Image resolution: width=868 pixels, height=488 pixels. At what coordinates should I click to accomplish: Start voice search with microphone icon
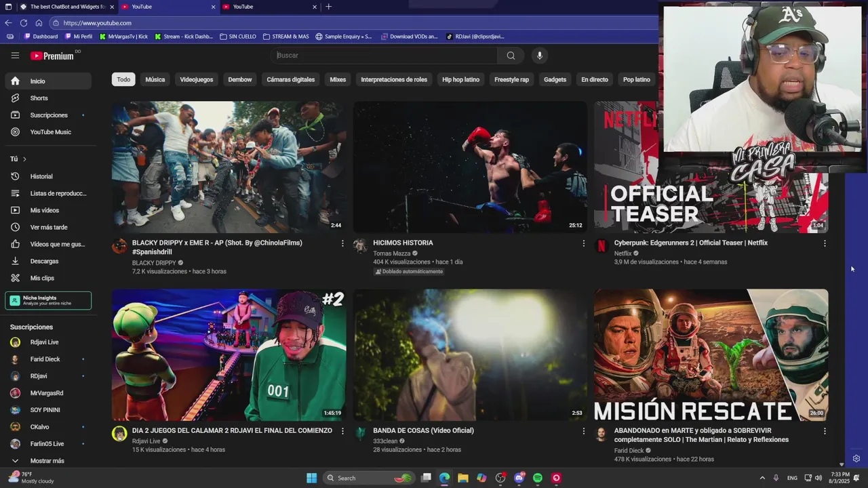point(540,56)
